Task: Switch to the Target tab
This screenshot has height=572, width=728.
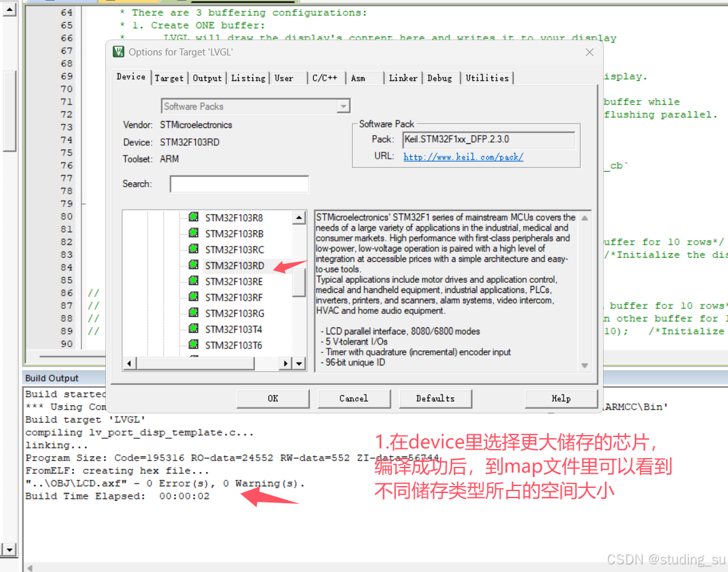Action: point(169,78)
